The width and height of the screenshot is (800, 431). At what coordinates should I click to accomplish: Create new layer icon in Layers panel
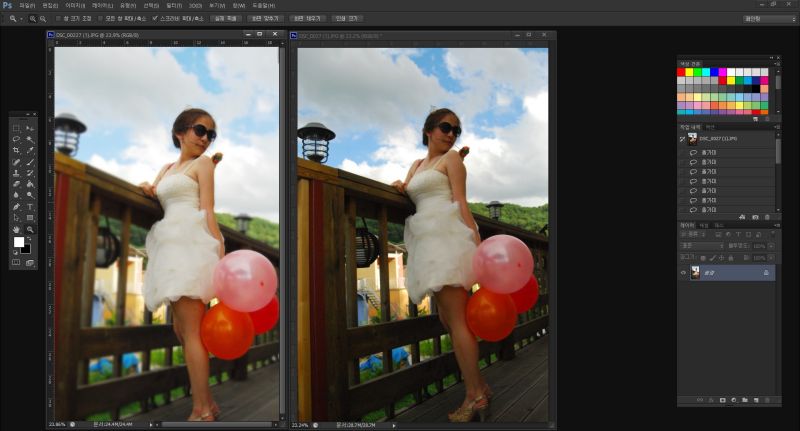click(756, 400)
